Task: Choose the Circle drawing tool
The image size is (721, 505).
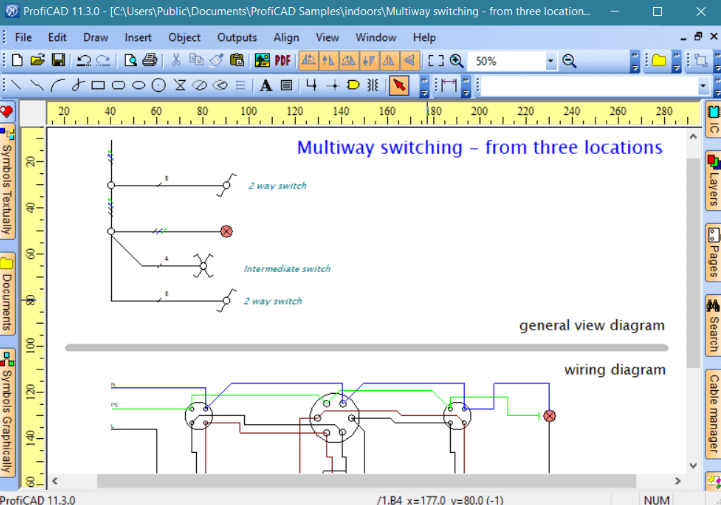Action: tap(159, 85)
